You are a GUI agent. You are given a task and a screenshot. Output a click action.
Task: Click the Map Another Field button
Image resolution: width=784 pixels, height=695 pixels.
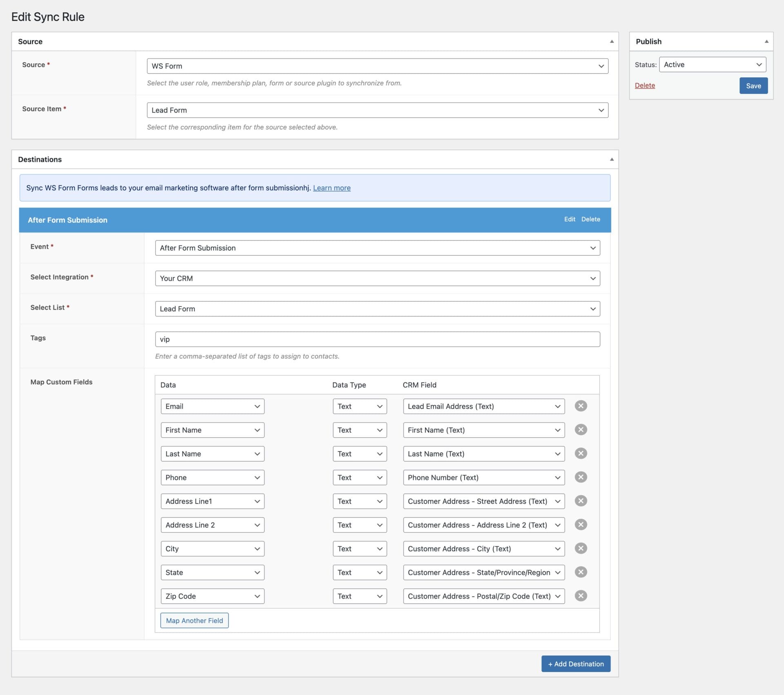tap(194, 620)
